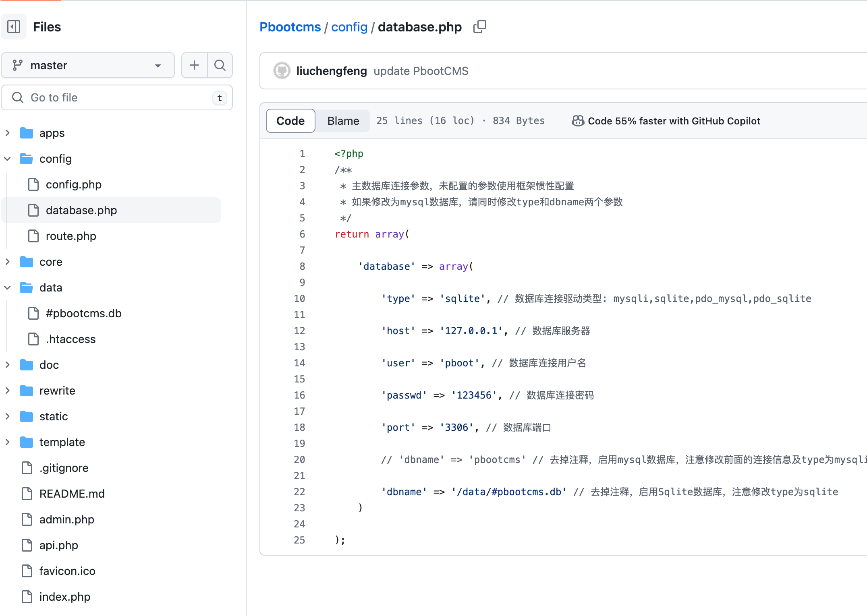Switch to the Blame tab

click(x=343, y=121)
